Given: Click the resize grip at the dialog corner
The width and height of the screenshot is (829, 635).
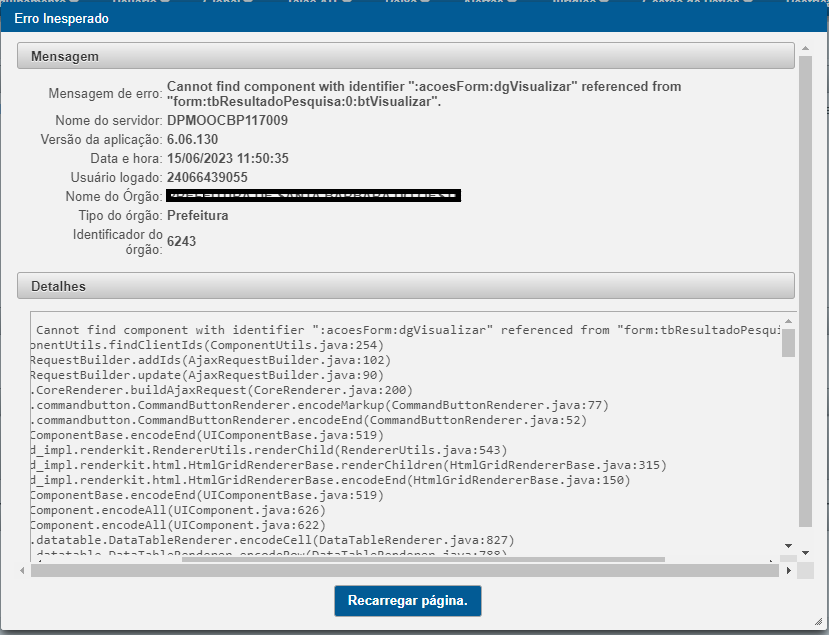Looking at the screenshot, I should [819, 621].
